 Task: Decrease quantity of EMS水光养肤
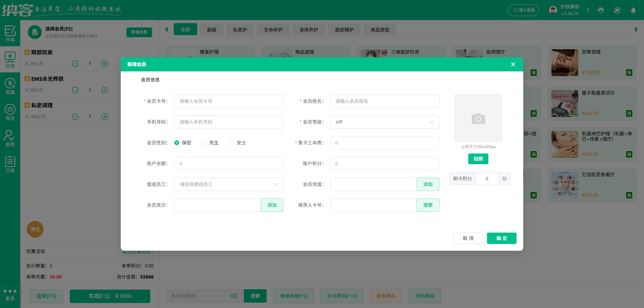75,90
